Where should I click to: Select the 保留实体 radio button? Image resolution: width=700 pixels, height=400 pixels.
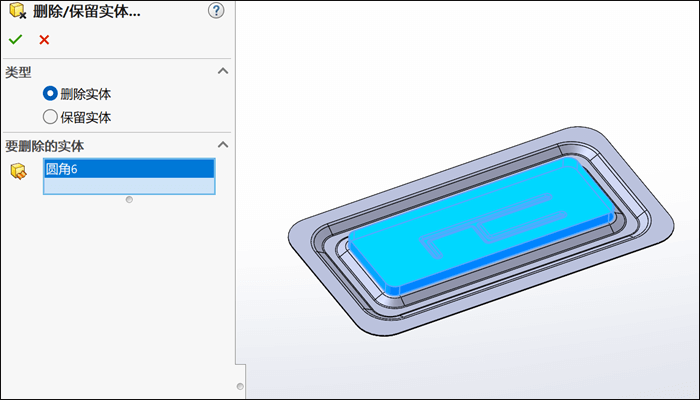[x=50, y=117]
